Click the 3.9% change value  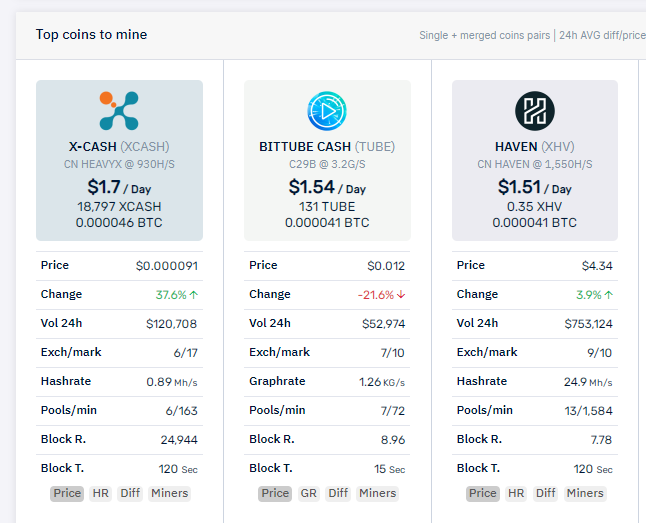coord(595,295)
